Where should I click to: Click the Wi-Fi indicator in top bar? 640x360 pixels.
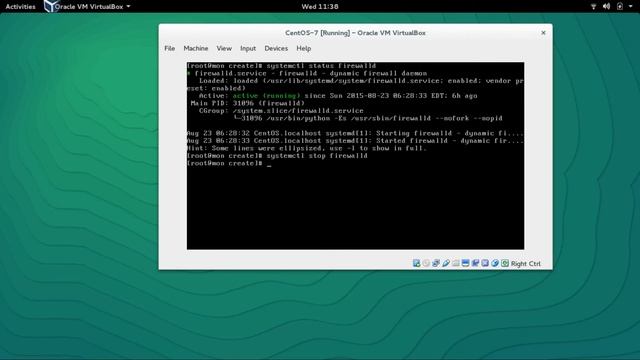[x=593, y=7]
